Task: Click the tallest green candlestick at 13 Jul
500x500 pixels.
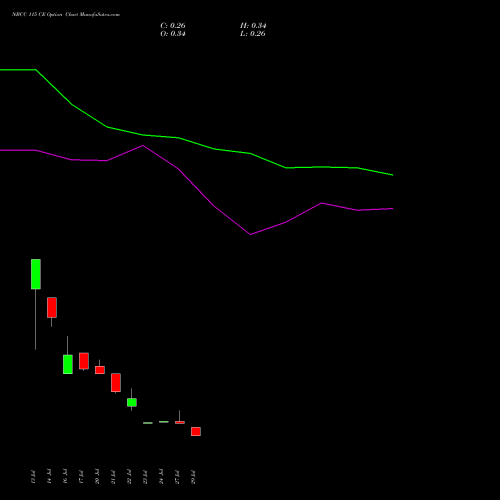Action: 36,274
